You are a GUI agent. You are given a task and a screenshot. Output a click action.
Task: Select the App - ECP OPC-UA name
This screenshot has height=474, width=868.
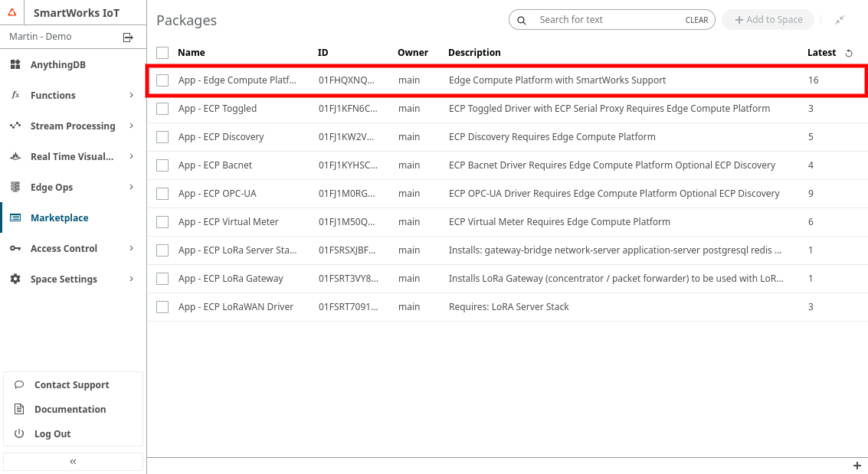point(217,194)
